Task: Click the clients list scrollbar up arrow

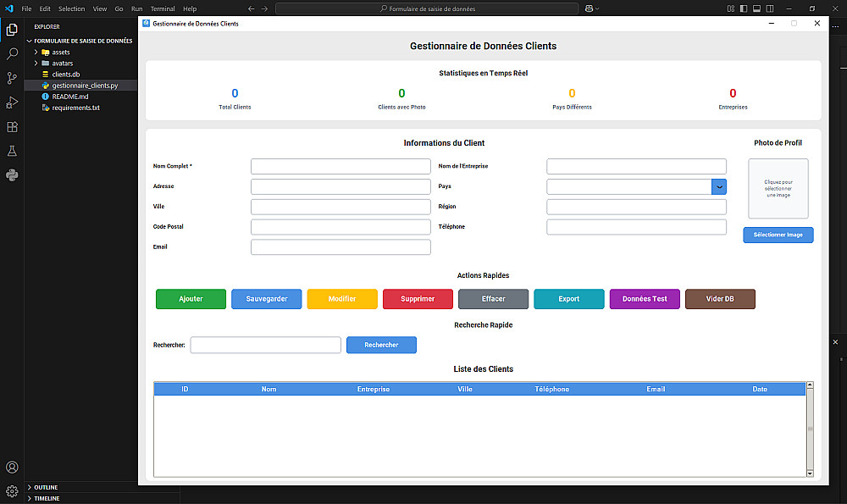Action: pyautogui.click(x=810, y=385)
